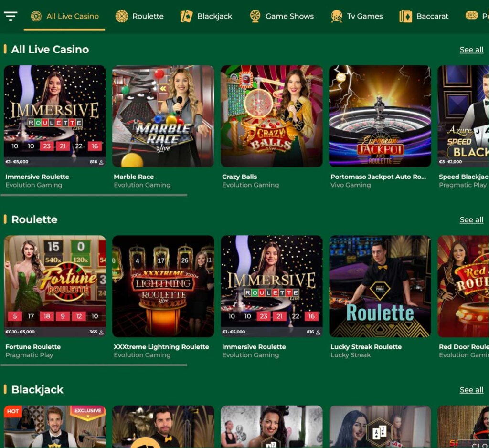Click See all for Blackjack section

pyautogui.click(x=471, y=390)
